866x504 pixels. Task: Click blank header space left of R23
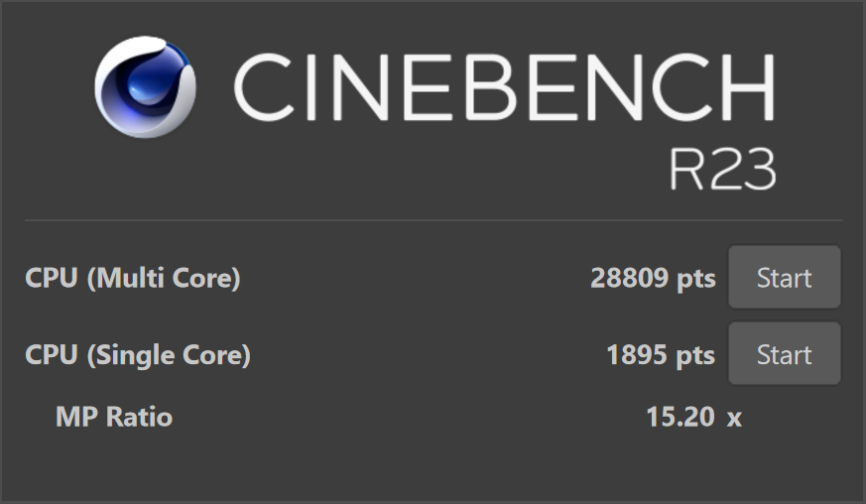pos(397,171)
